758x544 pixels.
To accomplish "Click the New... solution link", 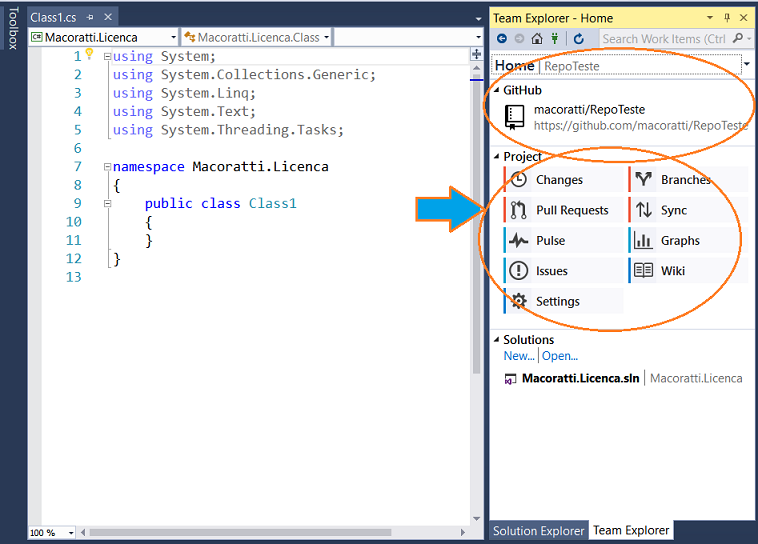I will click(x=519, y=356).
